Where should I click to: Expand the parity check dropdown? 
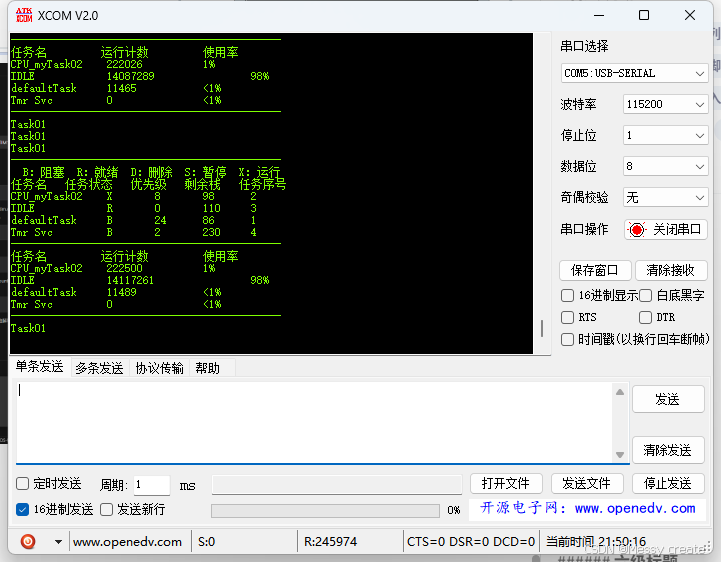click(x=665, y=197)
